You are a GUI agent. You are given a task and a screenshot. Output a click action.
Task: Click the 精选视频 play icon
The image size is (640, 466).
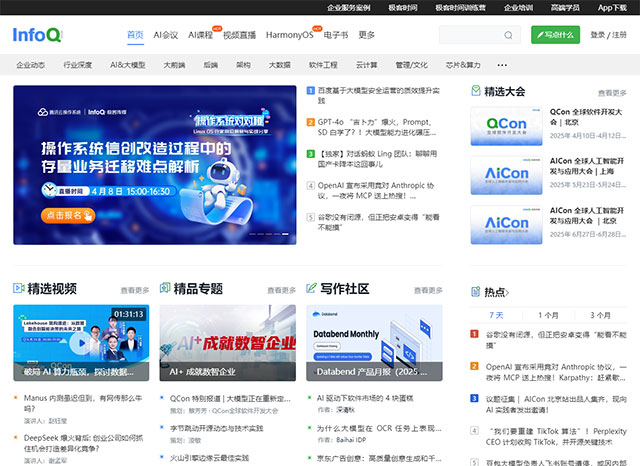[19, 289]
